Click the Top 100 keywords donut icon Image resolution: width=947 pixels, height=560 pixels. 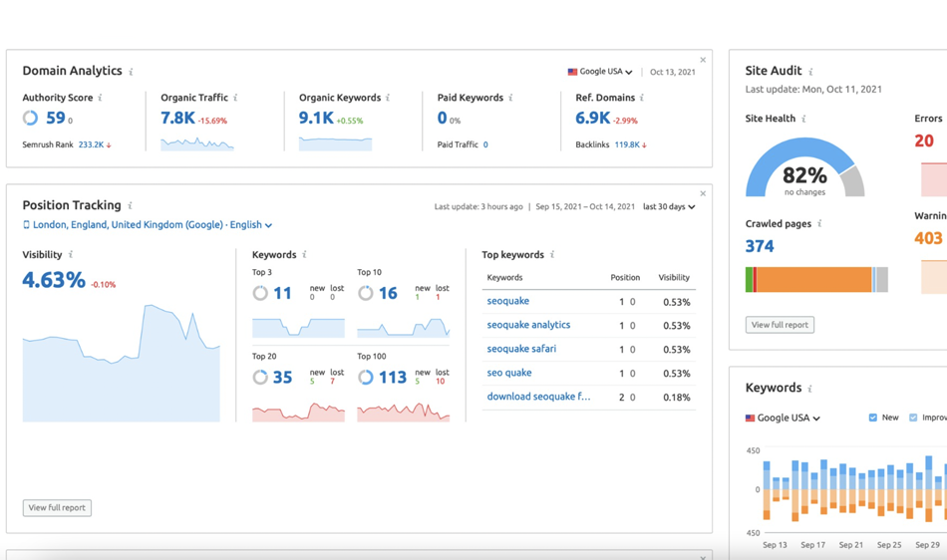point(366,378)
